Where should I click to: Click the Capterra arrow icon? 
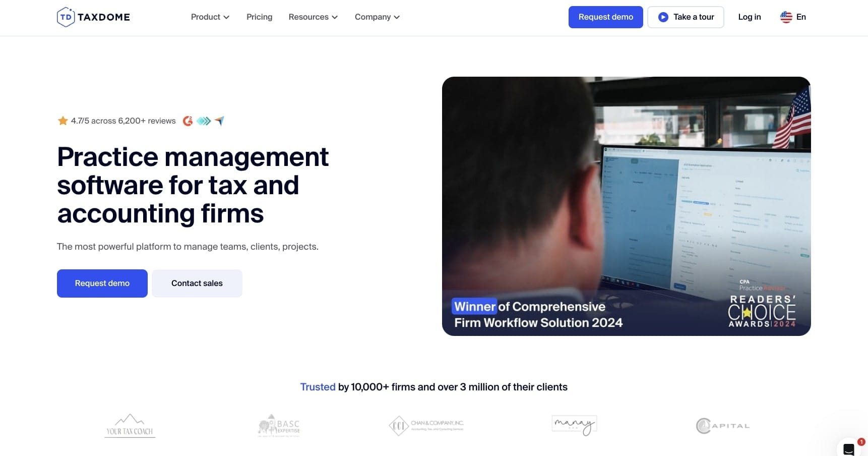pyautogui.click(x=219, y=121)
